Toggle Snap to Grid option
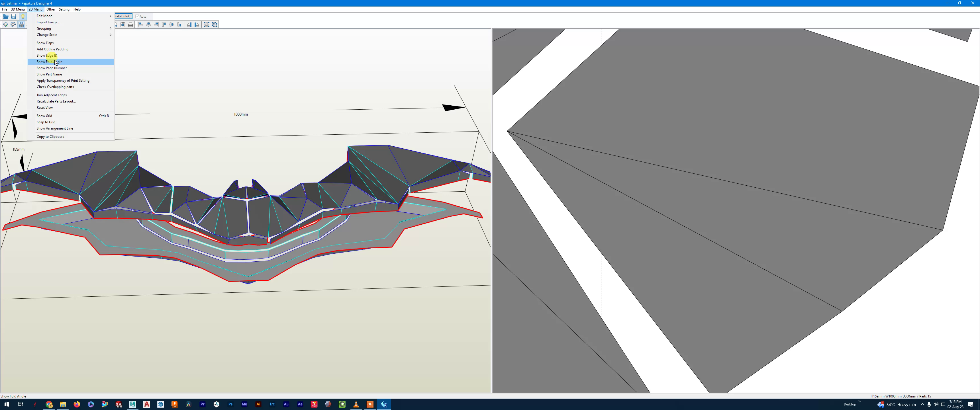Image resolution: width=980 pixels, height=410 pixels. click(x=46, y=122)
